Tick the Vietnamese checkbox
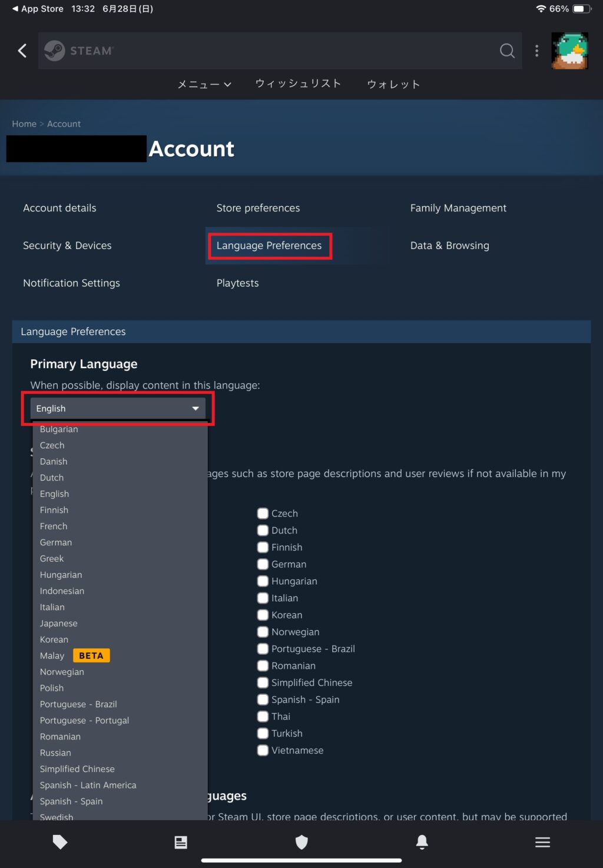 [x=263, y=750]
